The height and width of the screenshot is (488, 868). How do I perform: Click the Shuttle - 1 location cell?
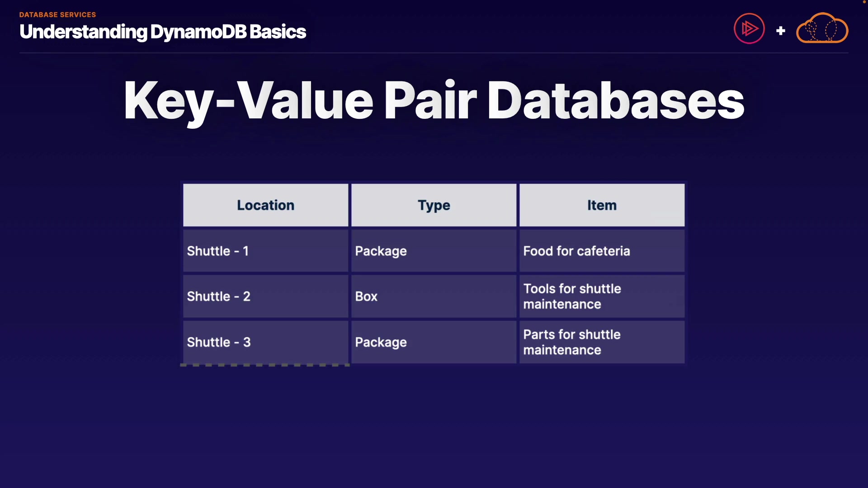tap(265, 251)
